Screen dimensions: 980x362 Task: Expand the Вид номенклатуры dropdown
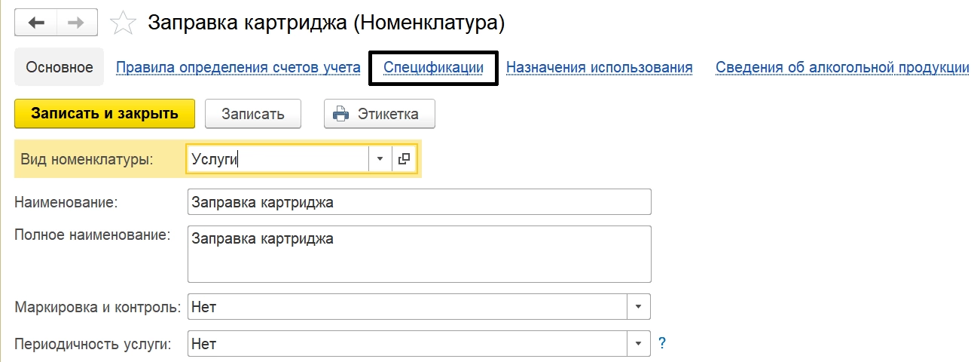click(380, 159)
